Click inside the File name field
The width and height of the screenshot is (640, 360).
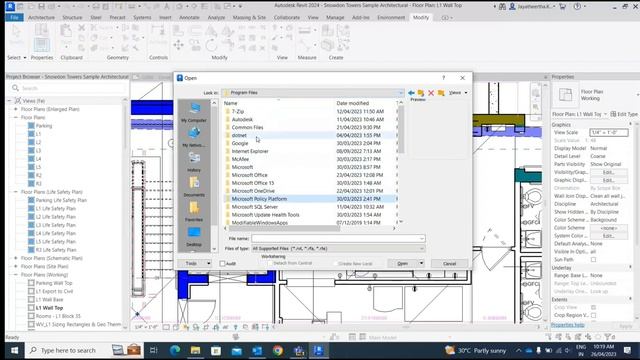coord(338,238)
